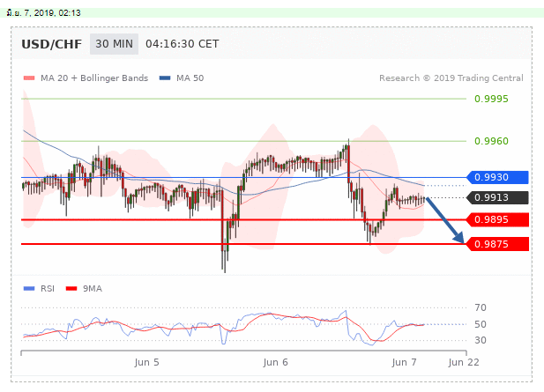This screenshot has height=392, width=544.
Task: Click the Jun 7 date axis label
Action: coord(404,362)
